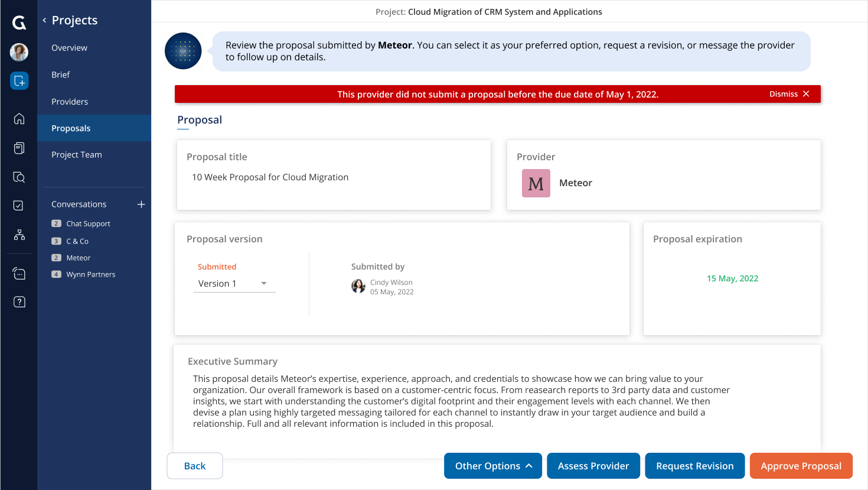The height and width of the screenshot is (490, 868).
Task: Open the chat messages rail icon
Action: [19, 274]
